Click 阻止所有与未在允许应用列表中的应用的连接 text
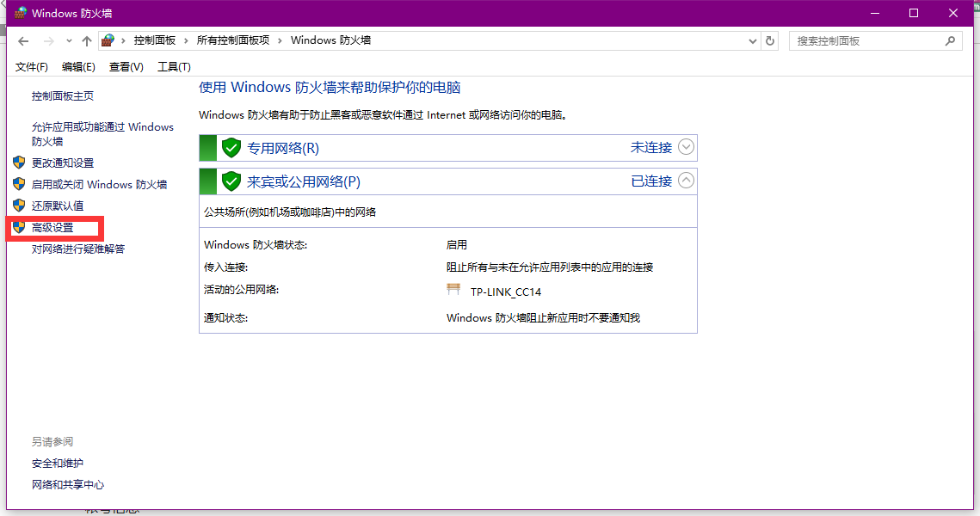 coord(550,267)
